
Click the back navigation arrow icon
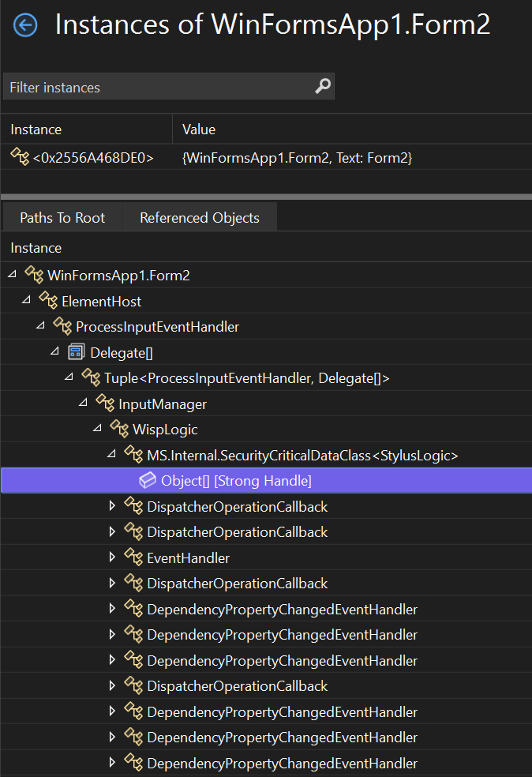(x=25, y=24)
